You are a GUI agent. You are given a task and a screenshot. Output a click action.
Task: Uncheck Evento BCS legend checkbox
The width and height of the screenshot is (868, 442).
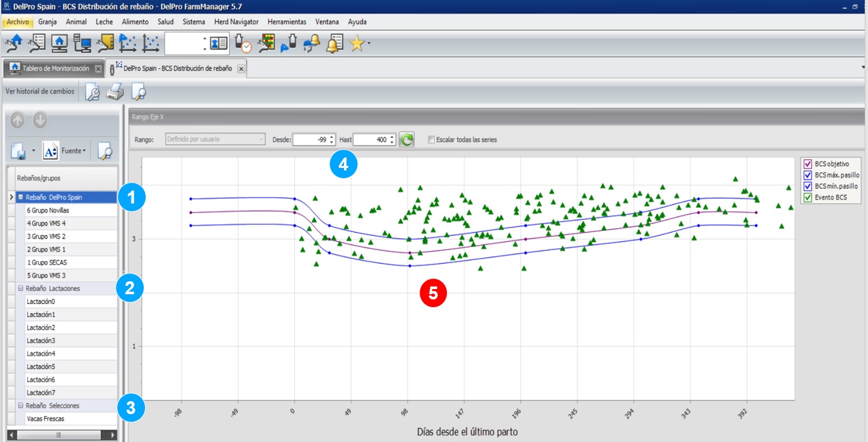807,197
